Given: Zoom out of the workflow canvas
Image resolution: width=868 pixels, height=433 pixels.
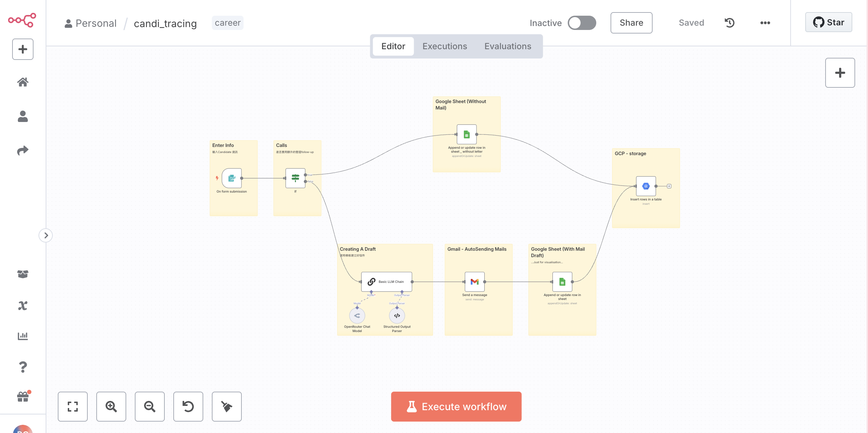Looking at the screenshot, I should (150, 407).
